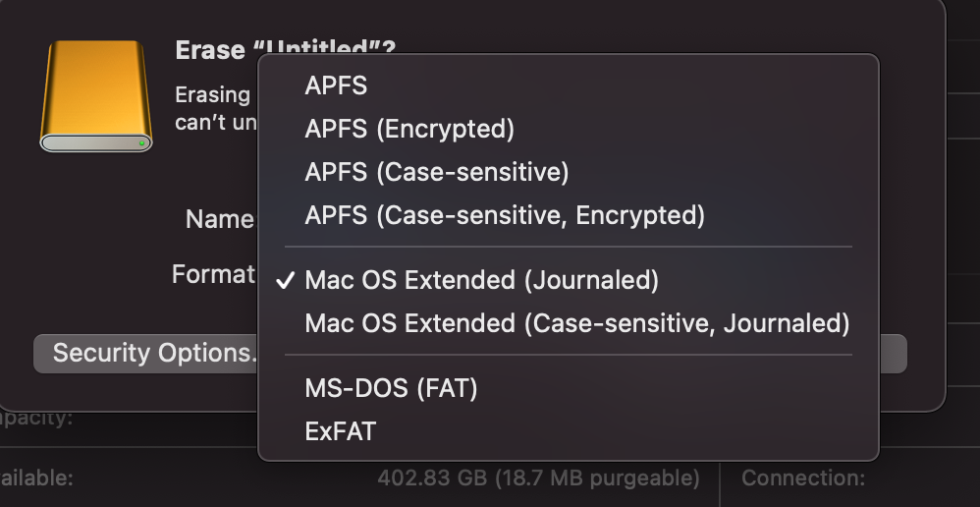Click the orange external drive icon

(96, 96)
